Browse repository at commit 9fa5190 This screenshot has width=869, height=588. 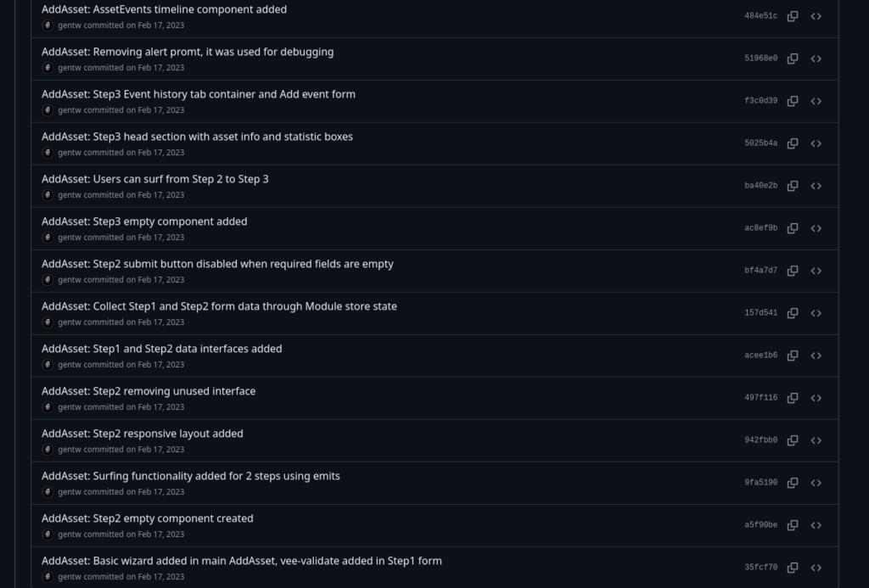[816, 483]
